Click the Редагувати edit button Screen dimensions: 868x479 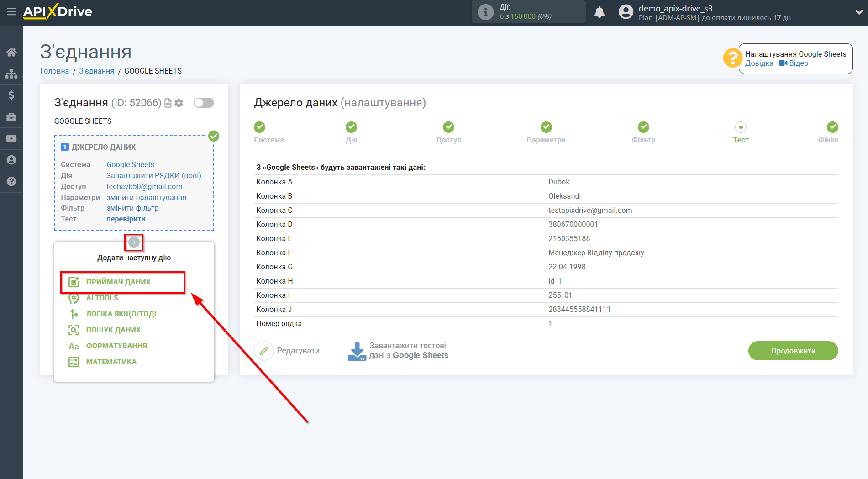click(287, 351)
